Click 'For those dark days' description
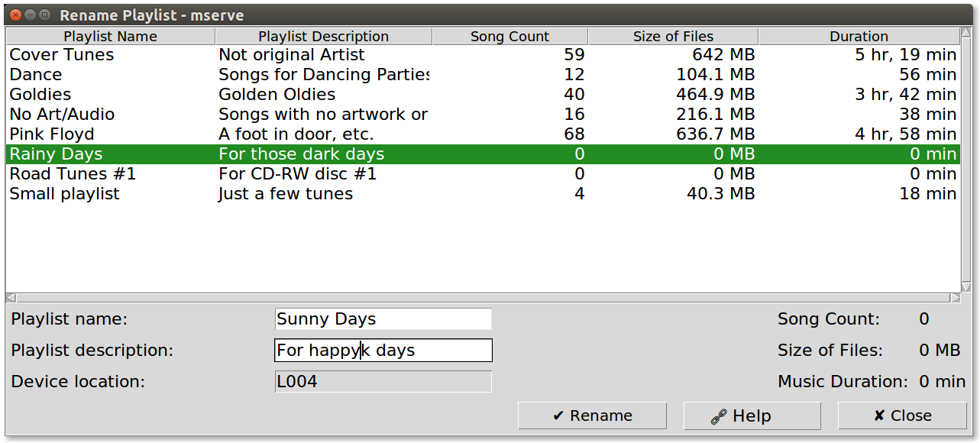This screenshot has height=443, width=980. pos(302,154)
